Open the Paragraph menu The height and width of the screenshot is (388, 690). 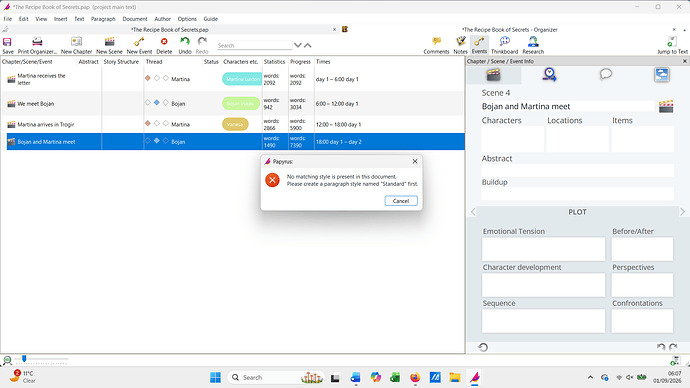103,19
